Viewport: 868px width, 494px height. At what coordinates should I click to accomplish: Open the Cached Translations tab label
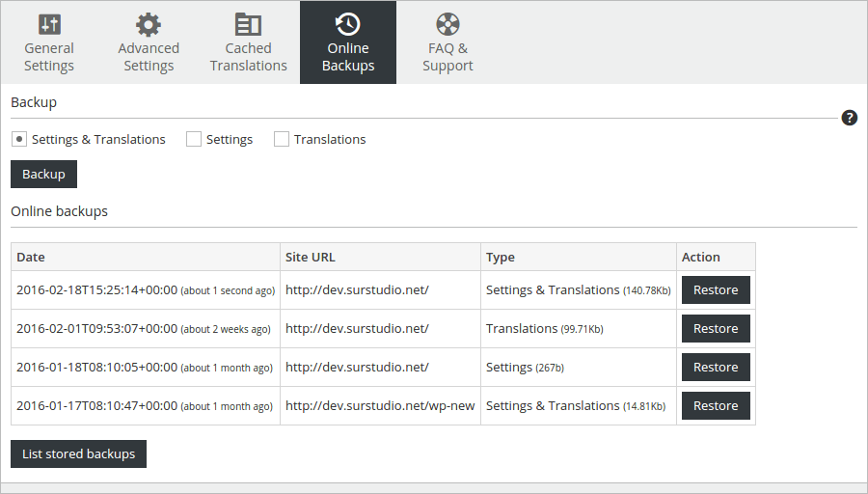(x=249, y=57)
